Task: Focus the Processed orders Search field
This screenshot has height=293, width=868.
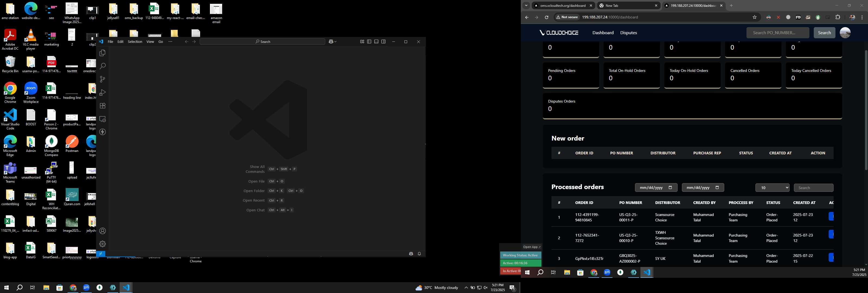Action: (813, 188)
